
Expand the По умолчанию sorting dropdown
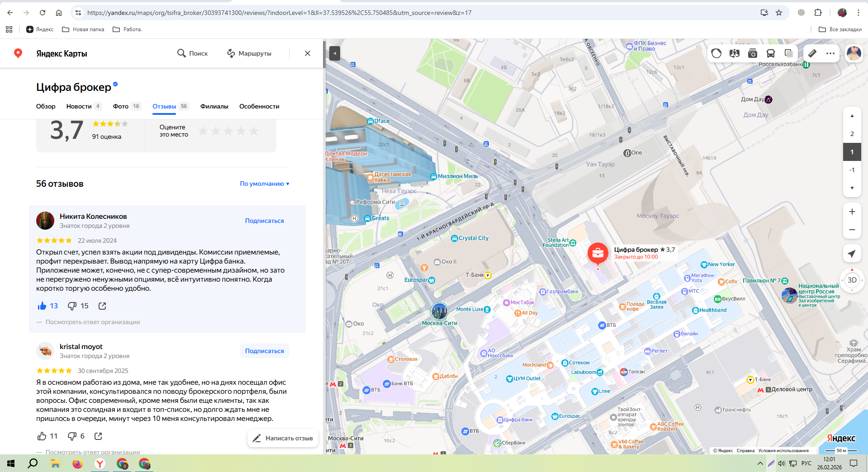[265, 184]
